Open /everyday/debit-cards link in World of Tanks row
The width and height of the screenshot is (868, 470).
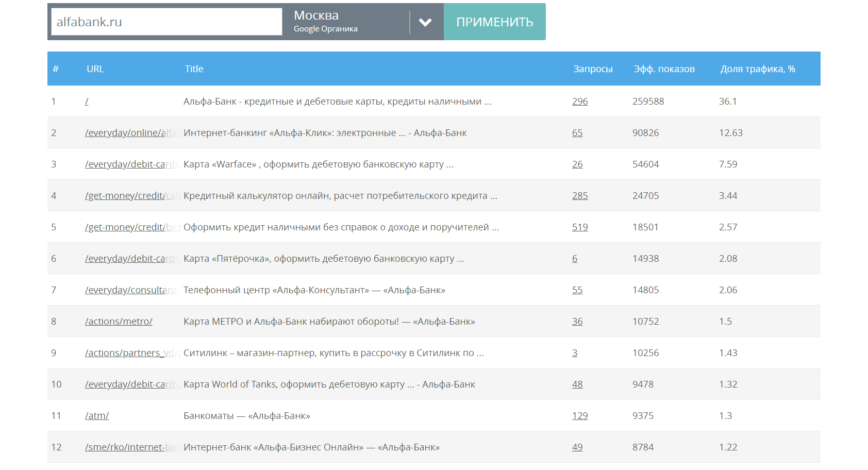132,384
